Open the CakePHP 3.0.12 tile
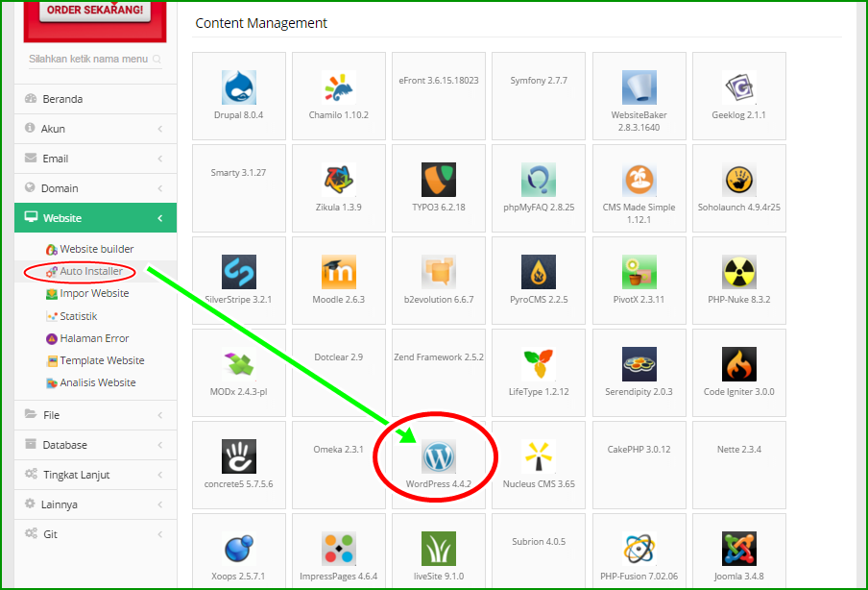Image resolution: width=868 pixels, height=590 pixels. [x=639, y=465]
